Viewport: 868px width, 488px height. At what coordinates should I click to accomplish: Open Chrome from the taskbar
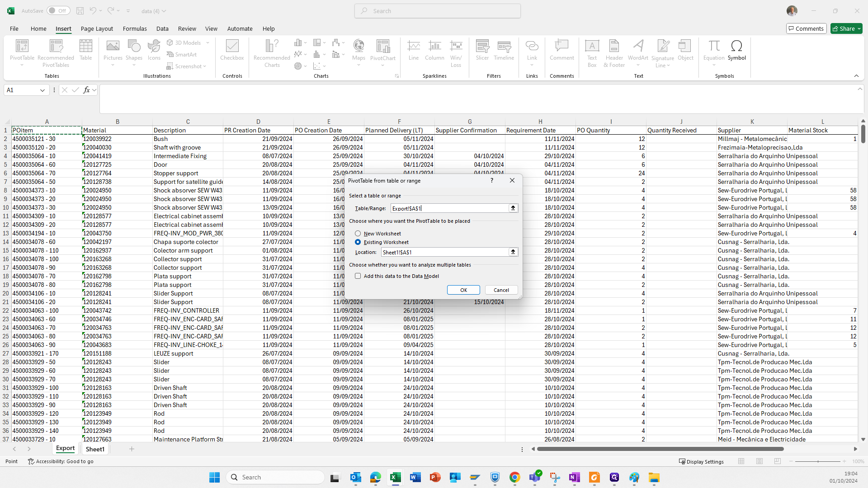514,477
